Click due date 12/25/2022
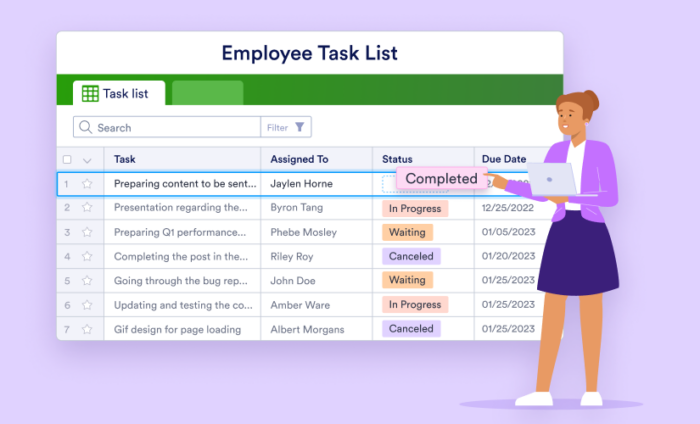The height and width of the screenshot is (424, 700). pyautogui.click(x=508, y=208)
